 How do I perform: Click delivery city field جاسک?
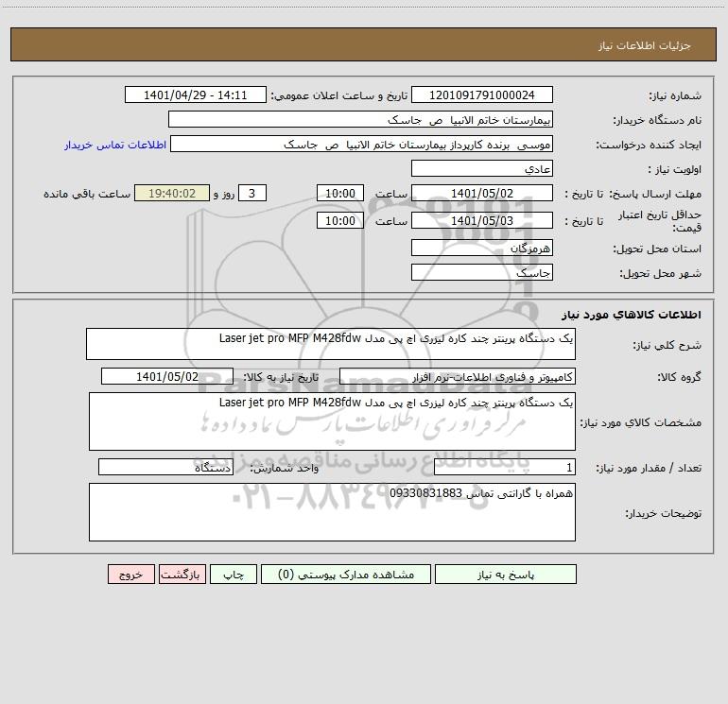pos(482,272)
